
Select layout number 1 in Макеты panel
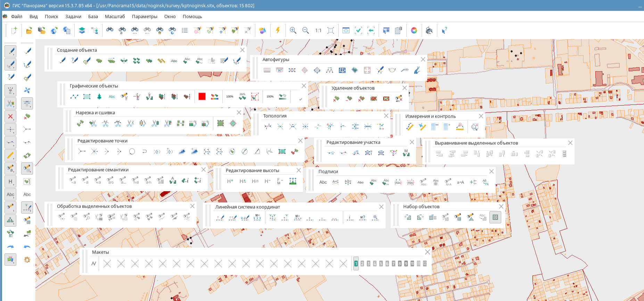coord(356,264)
